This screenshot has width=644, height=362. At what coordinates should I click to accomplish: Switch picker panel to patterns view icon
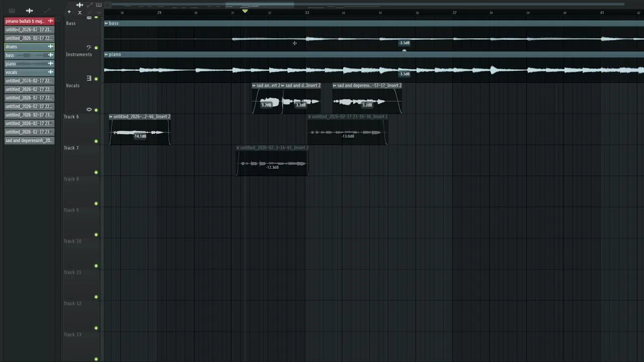[12, 11]
